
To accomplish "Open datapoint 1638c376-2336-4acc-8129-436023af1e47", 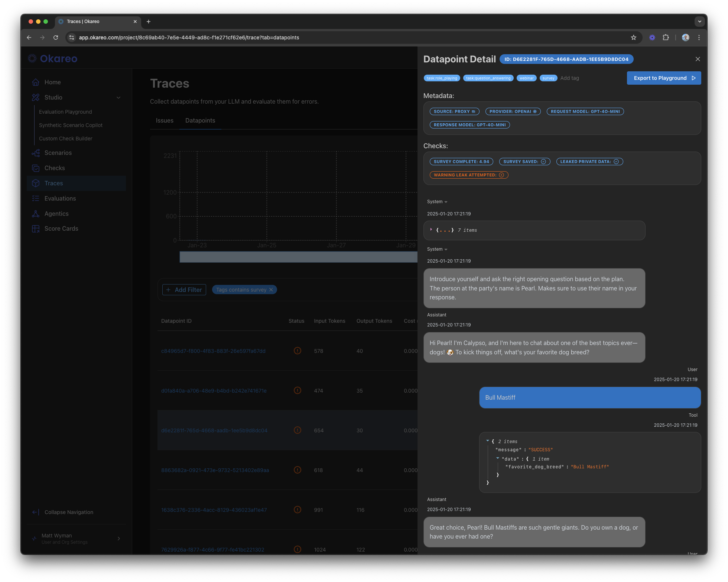I will 214,510.
